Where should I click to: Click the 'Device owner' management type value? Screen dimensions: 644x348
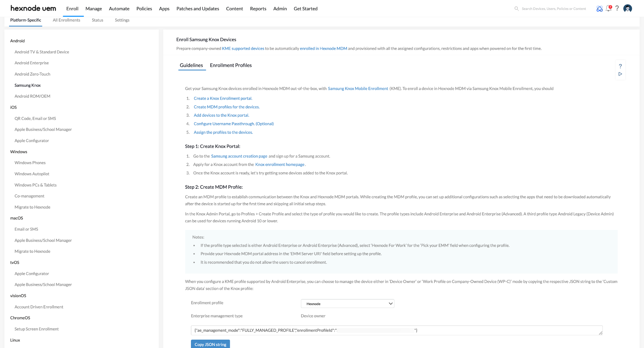[x=313, y=316]
